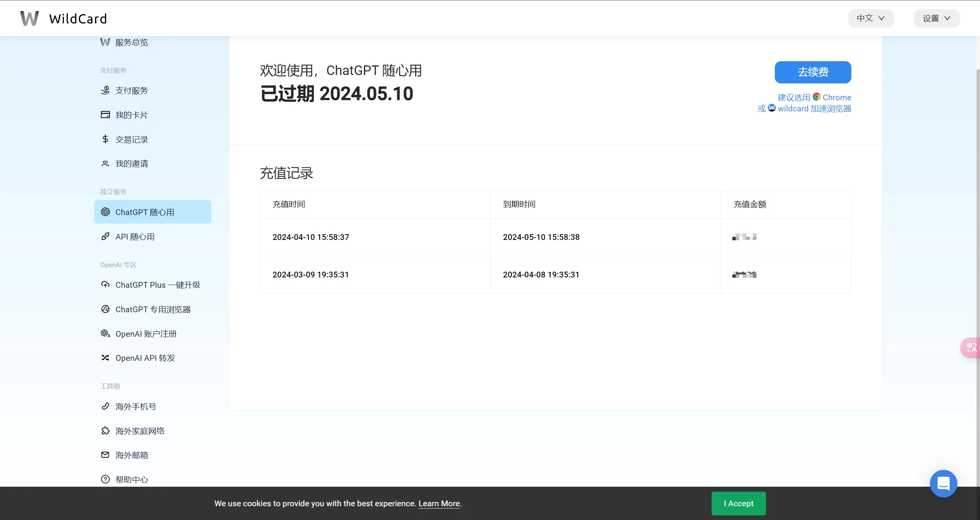This screenshot has width=980, height=520.
Task: Click the question mark icon for 帮助中心
Action: (x=105, y=479)
